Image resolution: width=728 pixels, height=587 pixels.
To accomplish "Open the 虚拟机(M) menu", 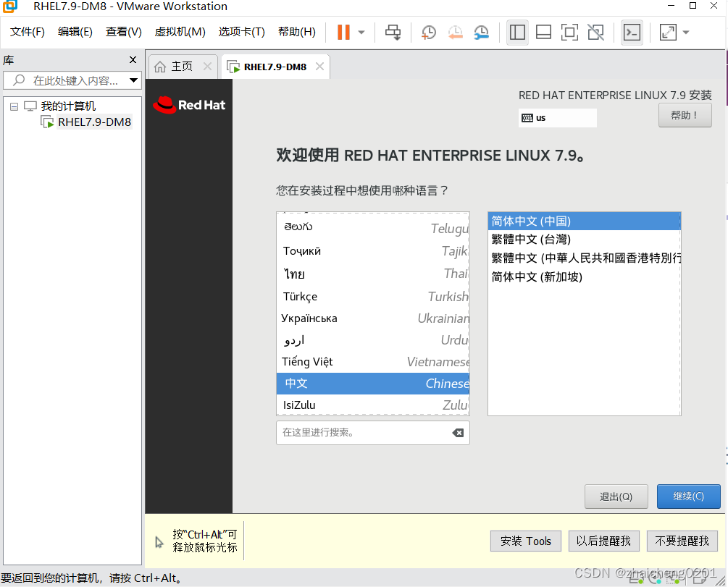I will click(180, 32).
